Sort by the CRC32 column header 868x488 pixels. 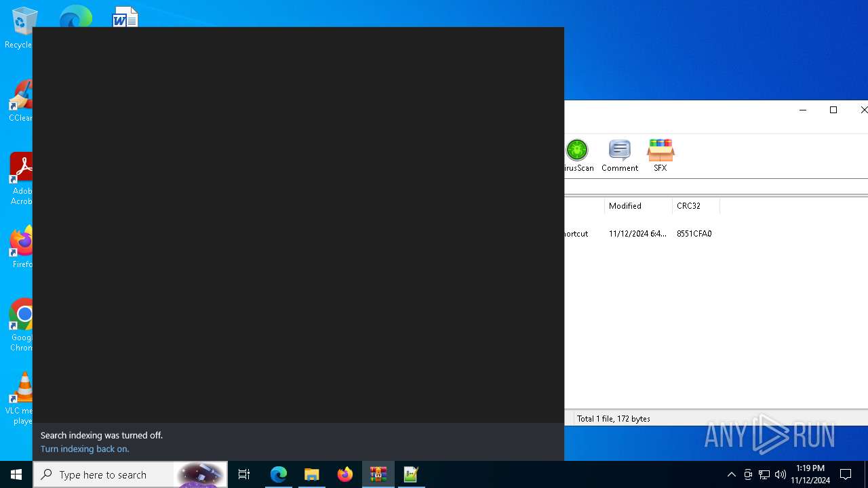coord(696,206)
